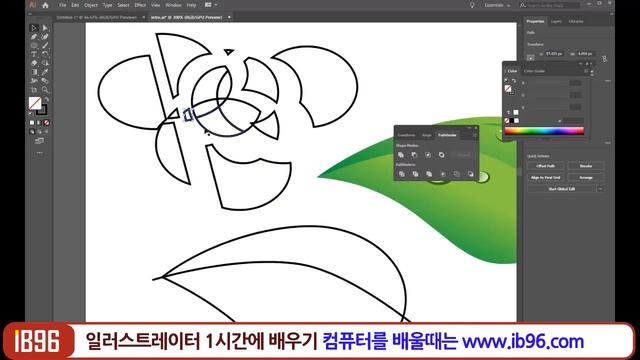Open the Object menu
The image size is (640, 360).
pyautogui.click(x=91, y=5)
